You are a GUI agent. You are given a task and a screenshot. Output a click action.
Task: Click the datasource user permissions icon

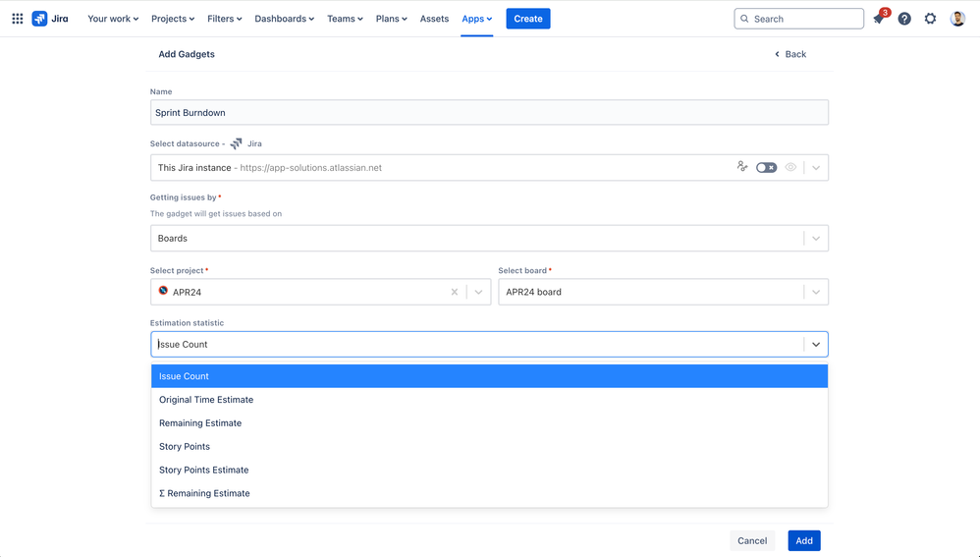[x=742, y=166]
